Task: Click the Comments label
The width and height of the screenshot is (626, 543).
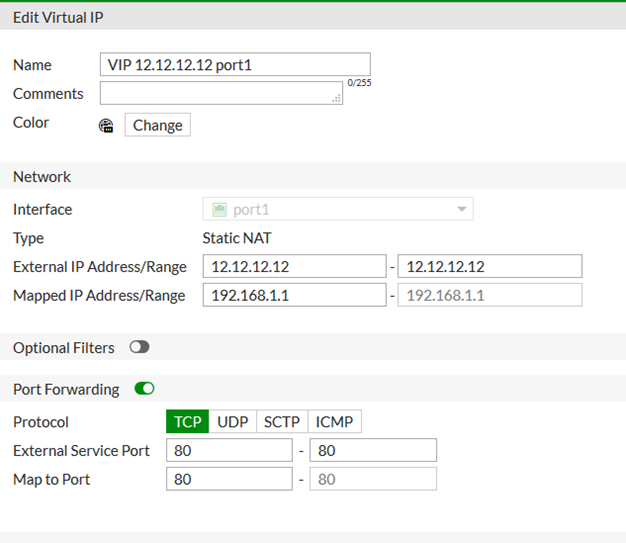Action: pos(48,94)
